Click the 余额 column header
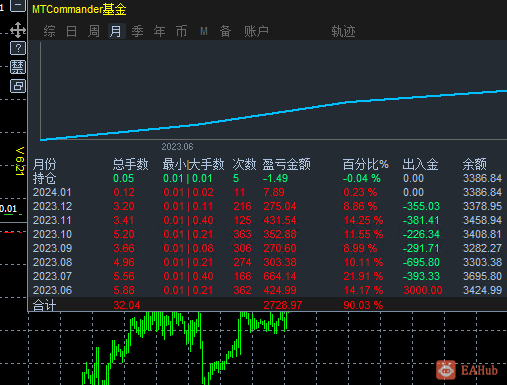Image resolution: width=507 pixels, height=385 pixels. (x=475, y=164)
